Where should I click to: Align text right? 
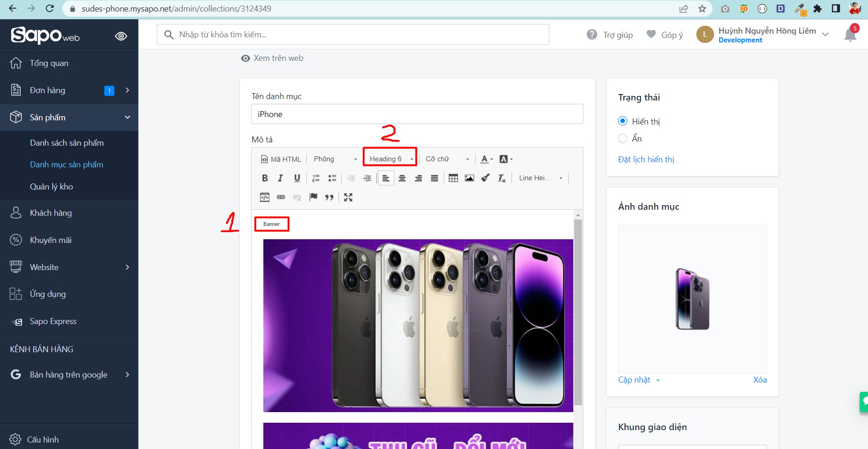[418, 178]
